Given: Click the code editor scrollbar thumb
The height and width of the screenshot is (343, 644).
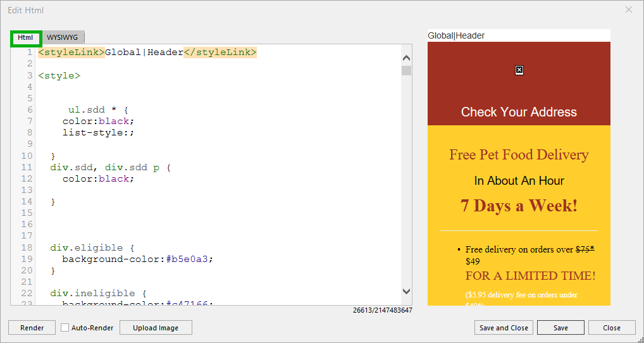Looking at the screenshot, I should click(x=407, y=71).
